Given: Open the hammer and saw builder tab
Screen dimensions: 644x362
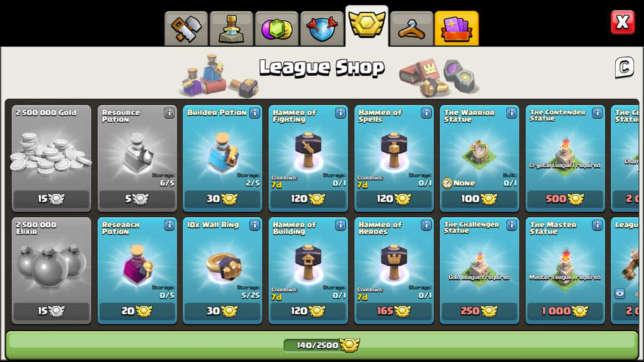Looking at the screenshot, I should (187, 29).
